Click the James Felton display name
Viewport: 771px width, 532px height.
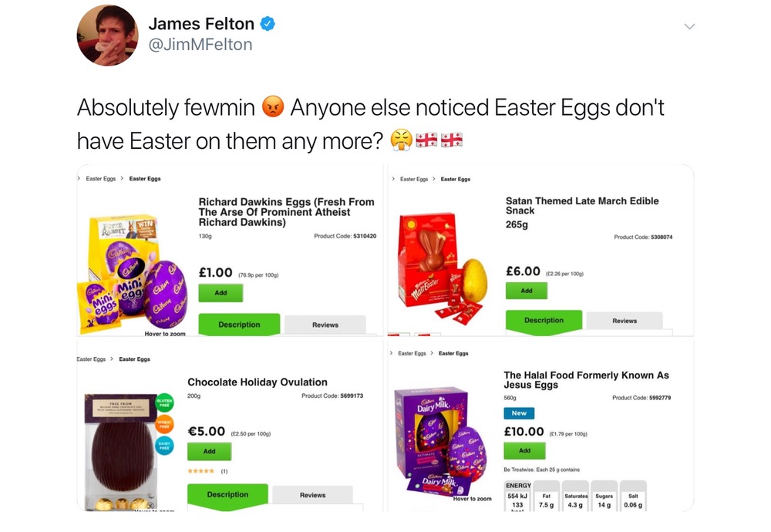point(200,24)
